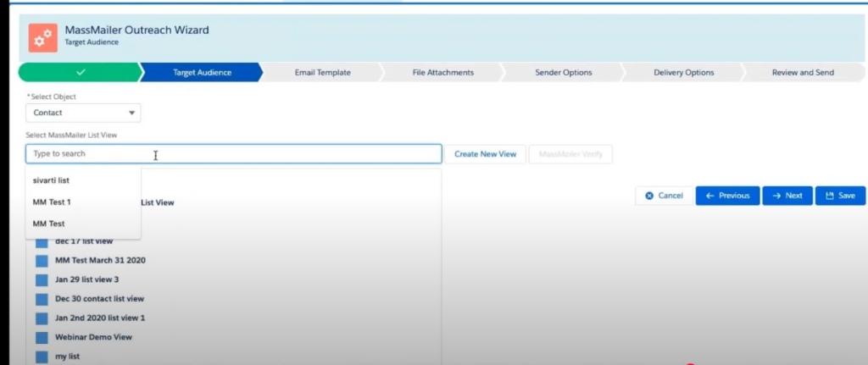Cancel the outreach wizard
The image size is (868, 365).
tap(665, 196)
